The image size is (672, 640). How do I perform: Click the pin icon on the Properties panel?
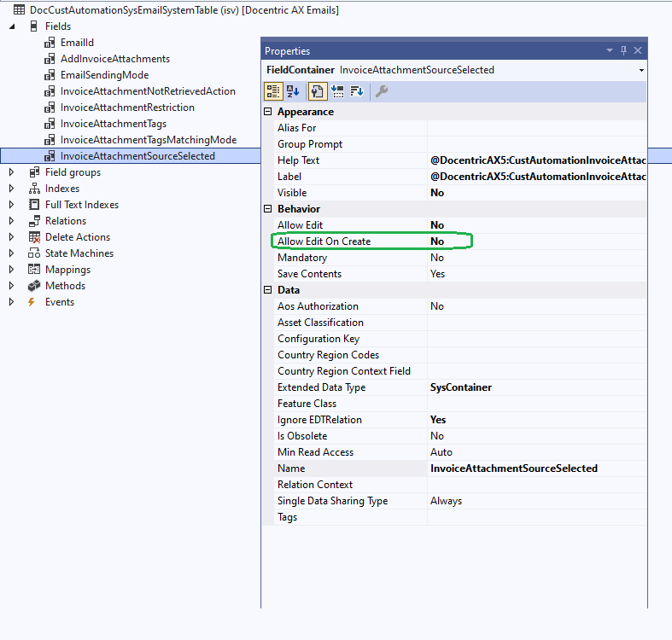coord(623,51)
